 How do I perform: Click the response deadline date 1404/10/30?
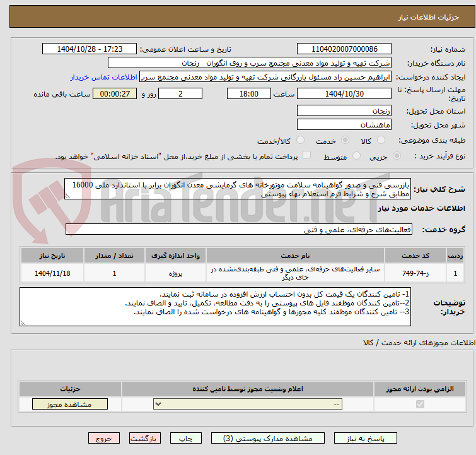coord(344,94)
